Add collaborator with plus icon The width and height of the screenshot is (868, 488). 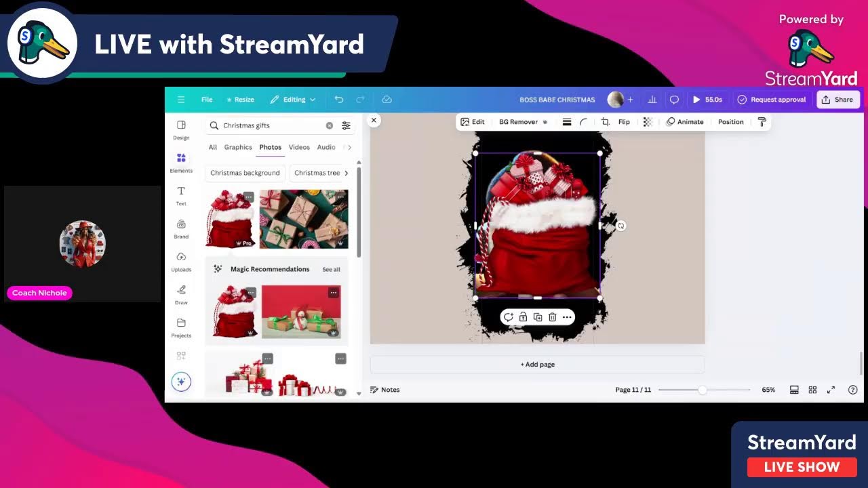coord(630,100)
